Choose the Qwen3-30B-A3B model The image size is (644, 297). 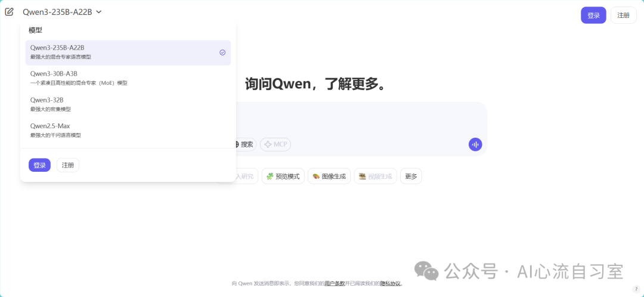128,78
